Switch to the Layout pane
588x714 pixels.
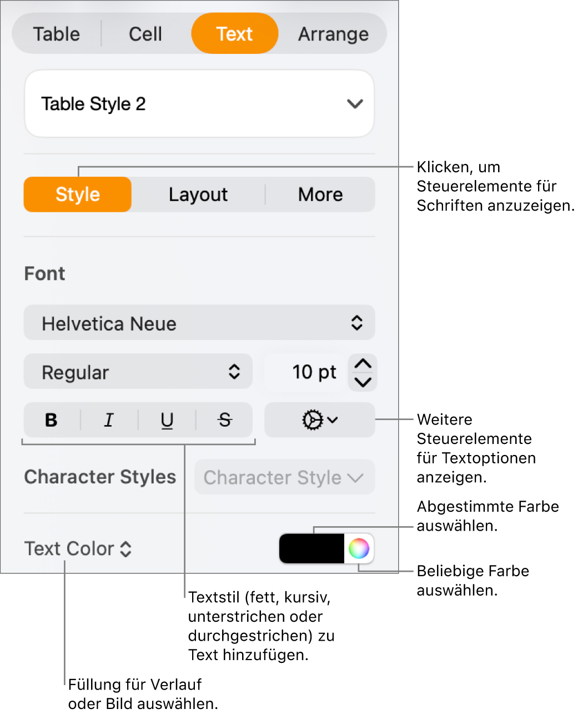tap(198, 194)
